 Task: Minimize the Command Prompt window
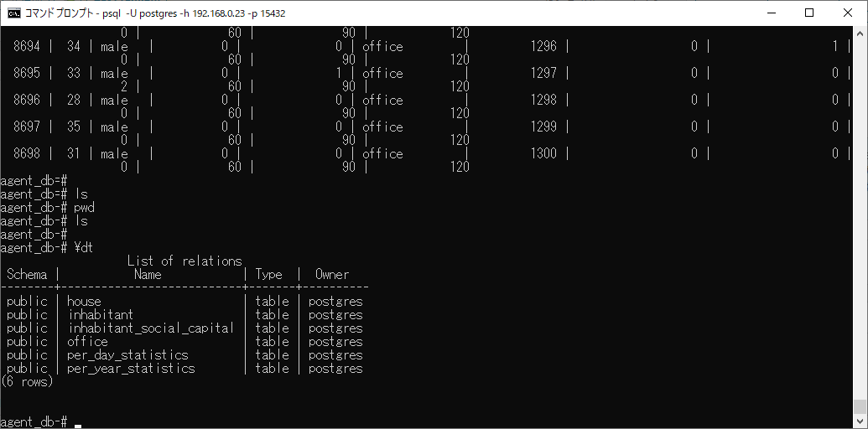coord(771,13)
